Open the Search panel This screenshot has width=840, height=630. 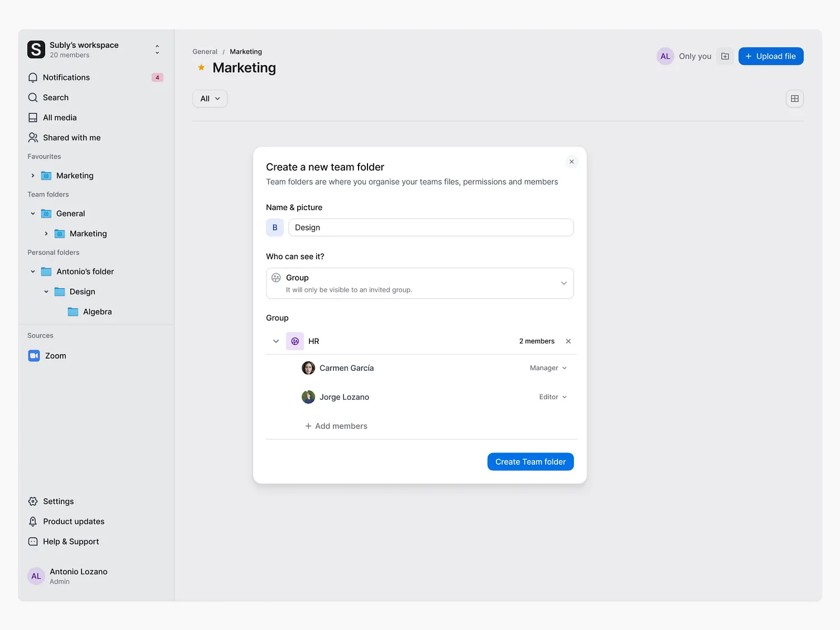(x=55, y=97)
